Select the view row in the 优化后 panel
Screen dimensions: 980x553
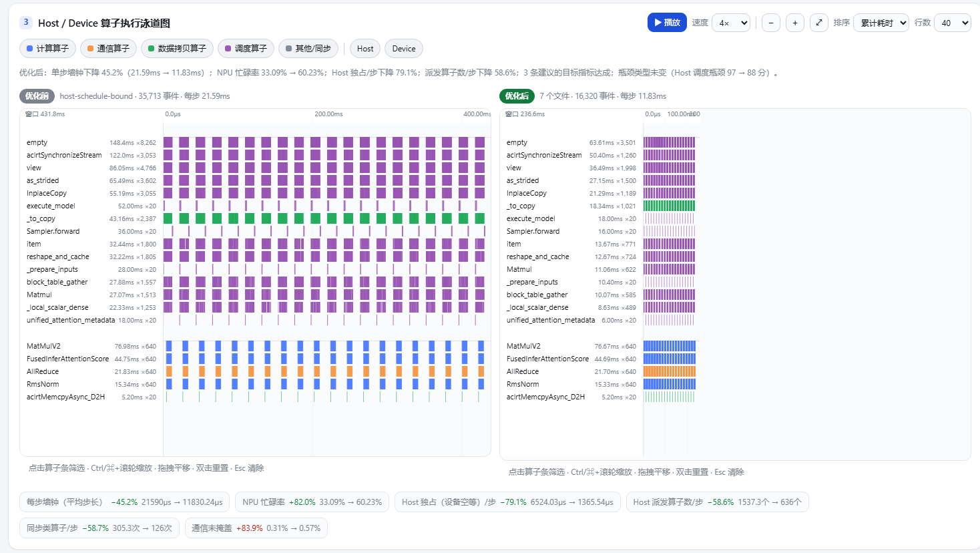(601, 168)
